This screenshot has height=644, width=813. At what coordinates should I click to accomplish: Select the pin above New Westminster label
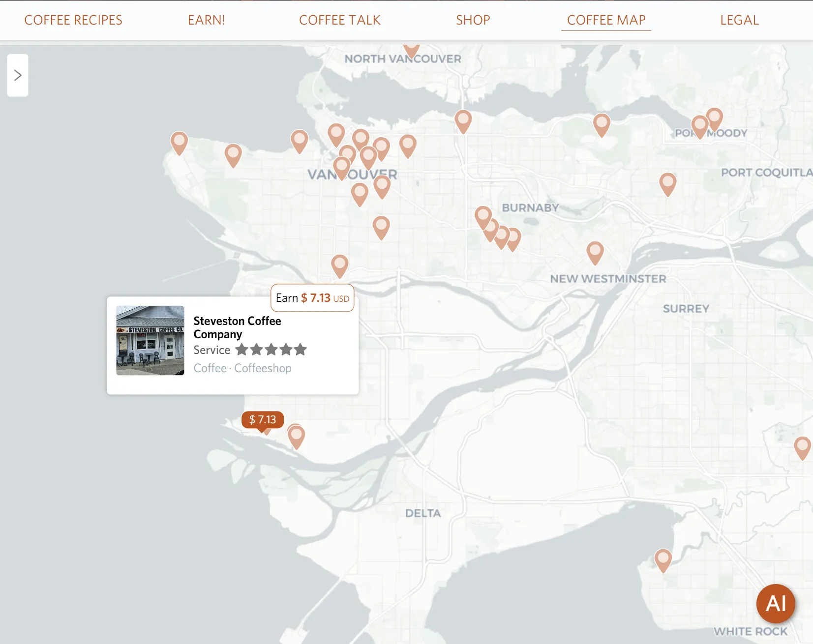[595, 253]
